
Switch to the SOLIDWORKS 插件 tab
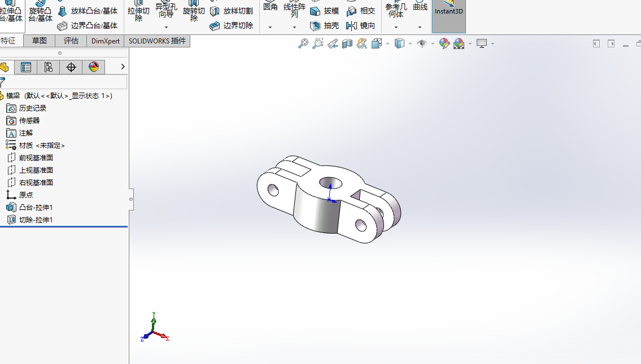pyautogui.click(x=158, y=41)
